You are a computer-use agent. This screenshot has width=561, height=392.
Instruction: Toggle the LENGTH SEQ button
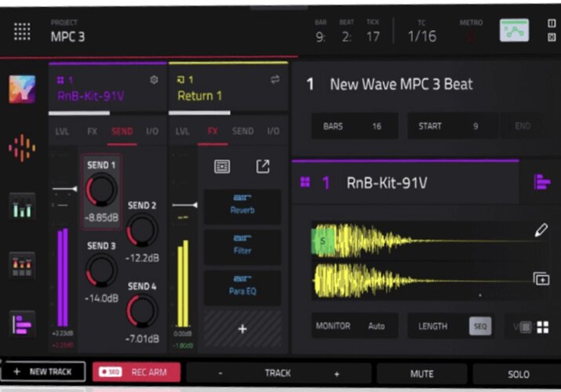480,326
